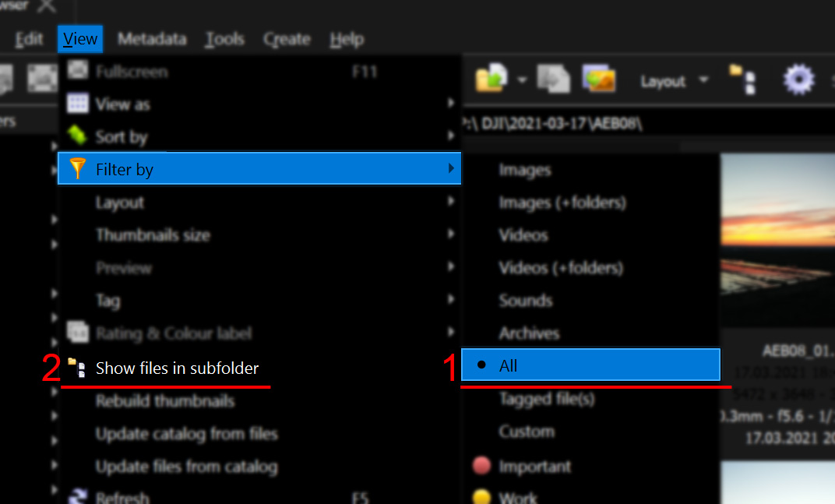Screen dimensions: 835x504
Task: Click the green Sort by icon
Action: pyautogui.click(x=78, y=136)
